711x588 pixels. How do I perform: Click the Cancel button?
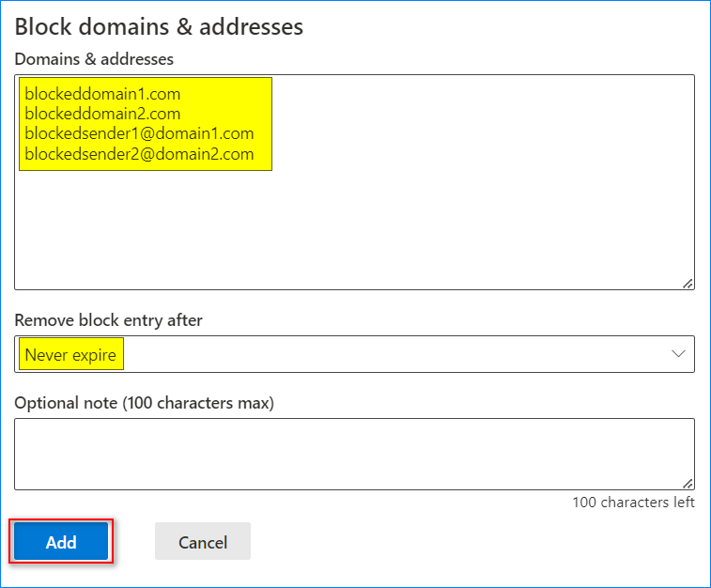pos(203,541)
